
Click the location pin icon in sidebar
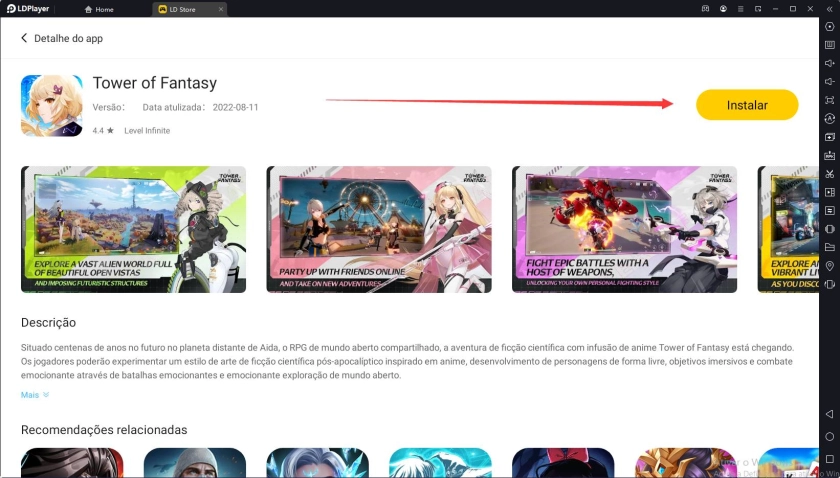click(829, 266)
